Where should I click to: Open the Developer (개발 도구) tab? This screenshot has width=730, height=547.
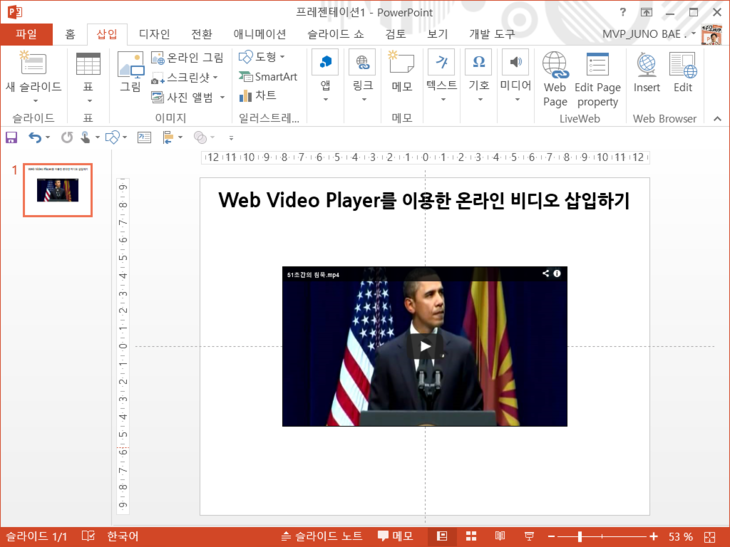tap(492, 34)
